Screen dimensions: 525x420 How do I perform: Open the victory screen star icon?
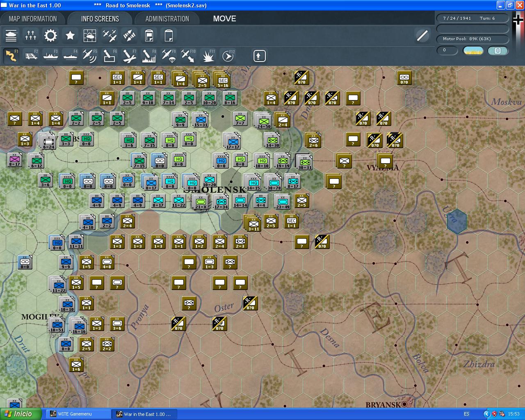[x=70, y=36]
